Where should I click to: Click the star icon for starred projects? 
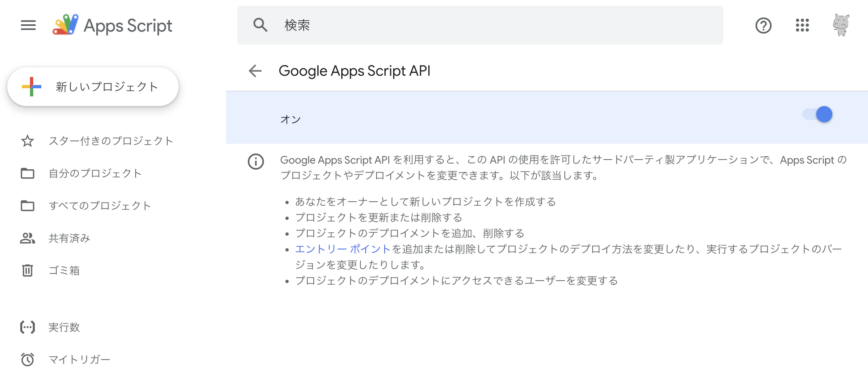(28, 141)
